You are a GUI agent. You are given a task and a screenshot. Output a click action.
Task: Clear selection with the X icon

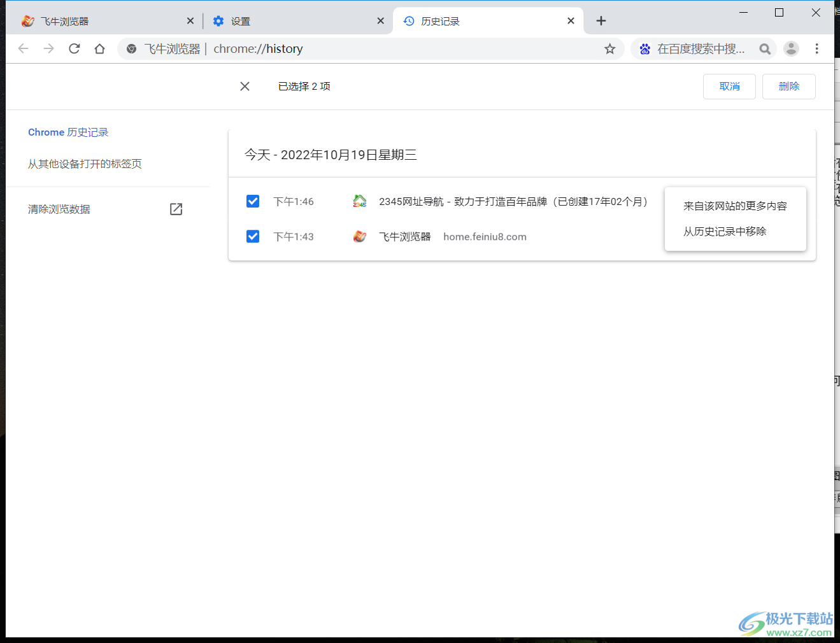[x=245, y=86]
